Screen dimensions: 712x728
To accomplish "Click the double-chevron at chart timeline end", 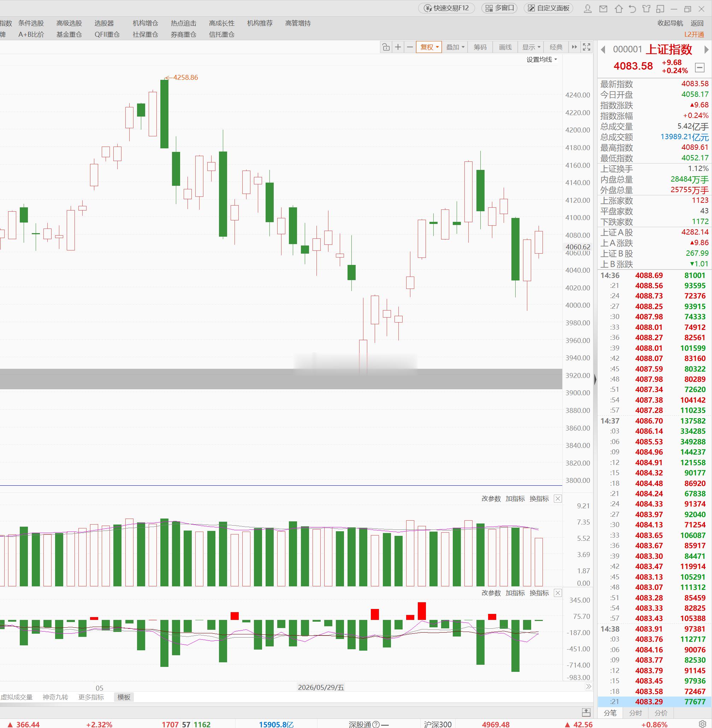I will 589,687.
